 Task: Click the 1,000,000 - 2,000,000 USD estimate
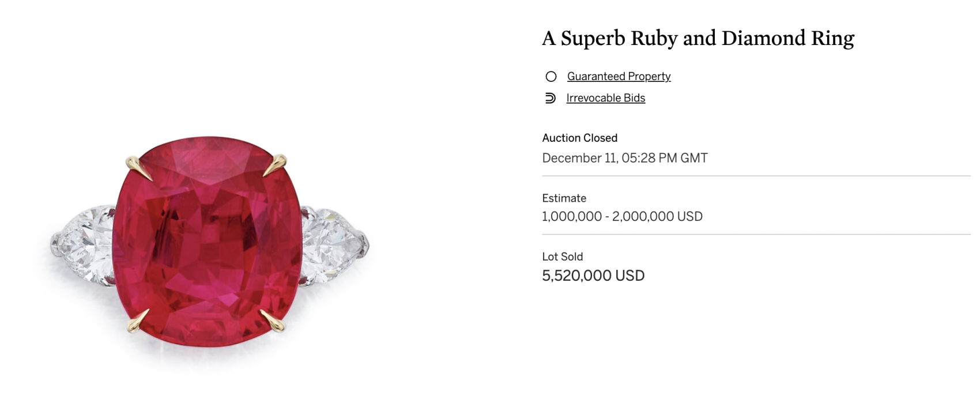click(x=622, y=217)
